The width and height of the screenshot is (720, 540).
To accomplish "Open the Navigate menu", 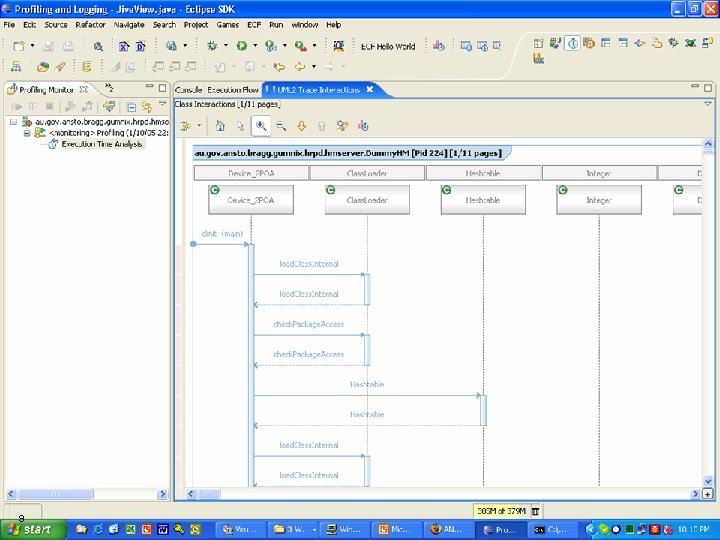I will coord(129,25).
